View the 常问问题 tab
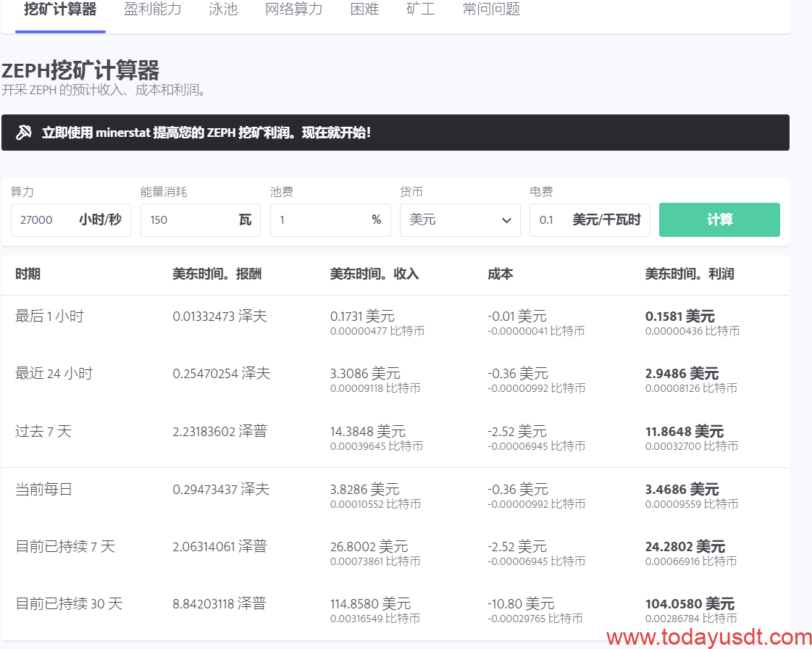The width and height of the screenshot is (812, 649). [491, 10]
